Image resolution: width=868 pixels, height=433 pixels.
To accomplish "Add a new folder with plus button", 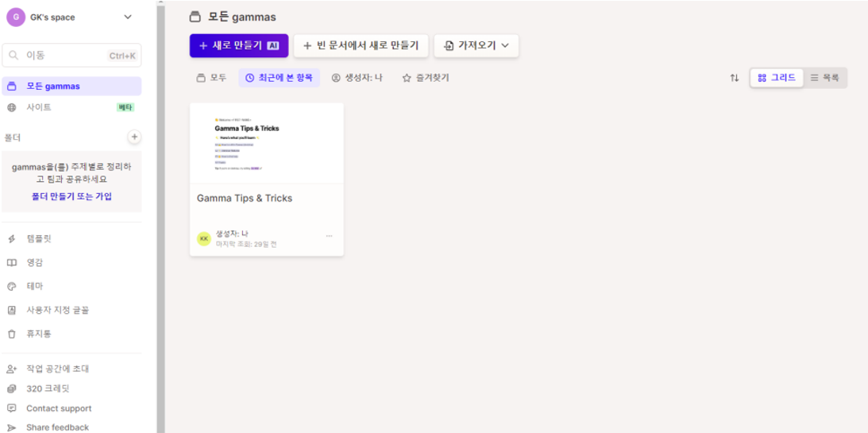I will [134, 137].
